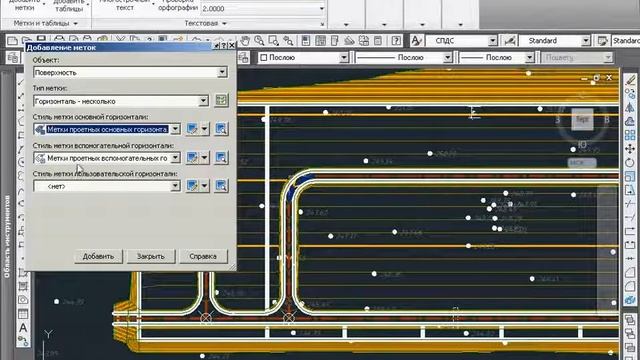Select the Copy objects tool
Viewport: 640px width, 360px height.
(x=630, y=94)
